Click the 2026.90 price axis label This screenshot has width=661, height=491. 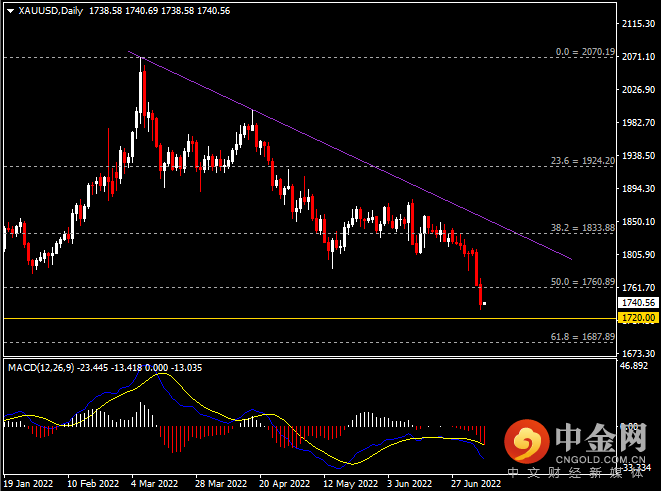pyautogui.click(x=638, y=89)
